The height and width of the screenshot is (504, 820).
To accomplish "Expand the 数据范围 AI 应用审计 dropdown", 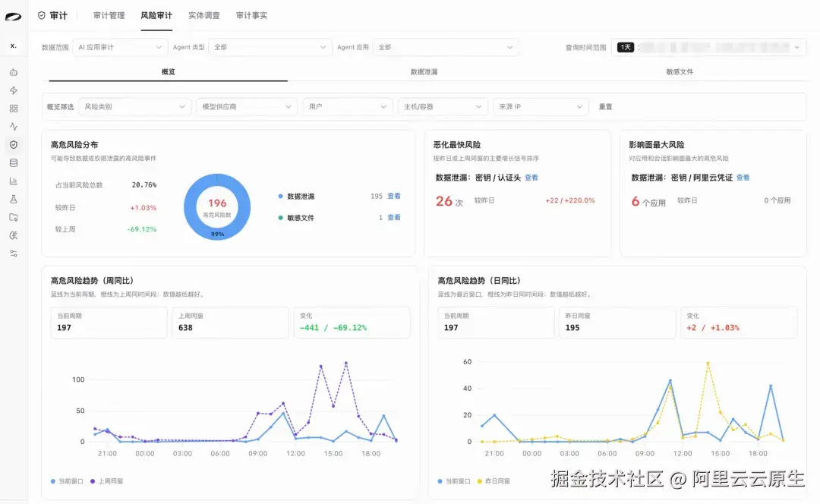I will (120, 47).
